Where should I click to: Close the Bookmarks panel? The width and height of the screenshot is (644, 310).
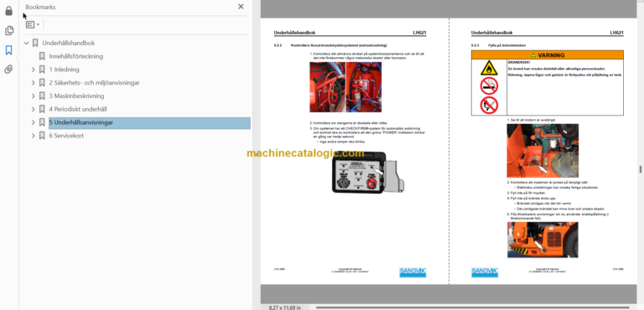(x=241, y=7)
